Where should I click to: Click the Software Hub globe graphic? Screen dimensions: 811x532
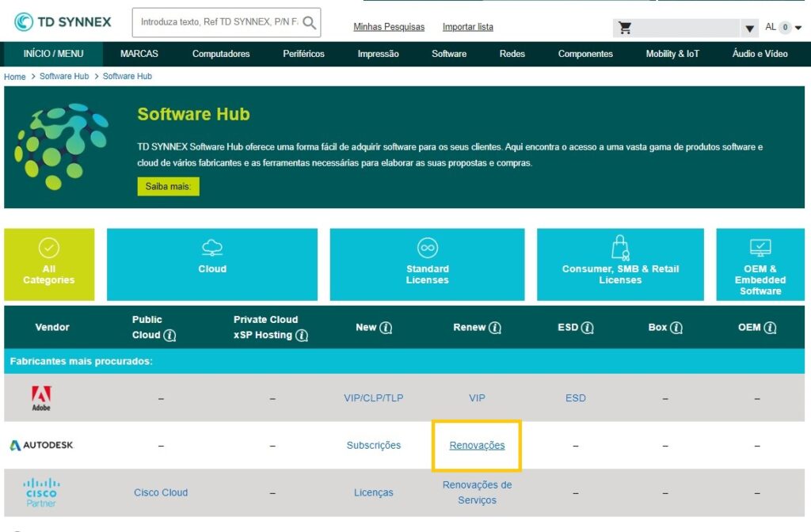click(x=61, y=146)
